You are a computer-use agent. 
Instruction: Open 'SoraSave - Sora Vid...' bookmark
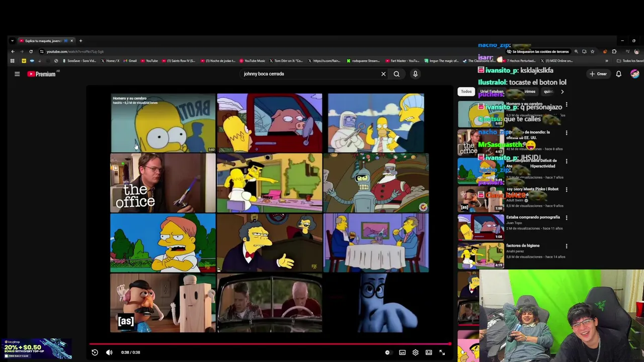point(79,61)
